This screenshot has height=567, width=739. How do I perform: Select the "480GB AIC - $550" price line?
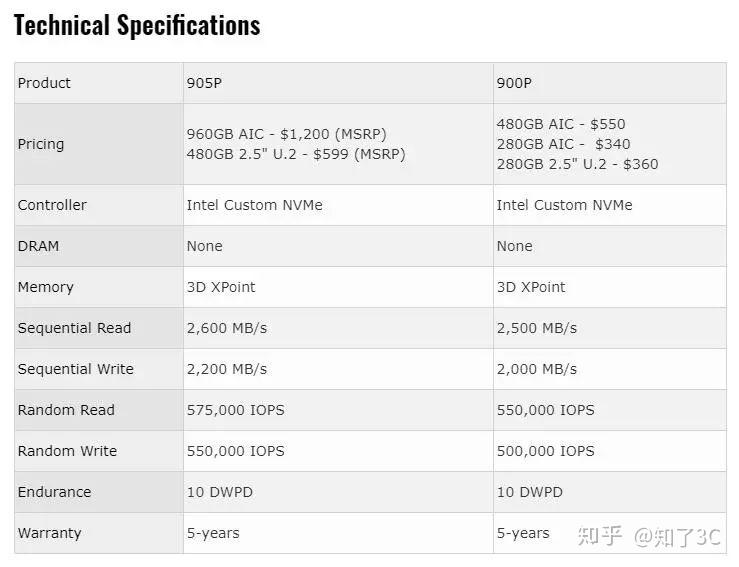tap(561, 124)
